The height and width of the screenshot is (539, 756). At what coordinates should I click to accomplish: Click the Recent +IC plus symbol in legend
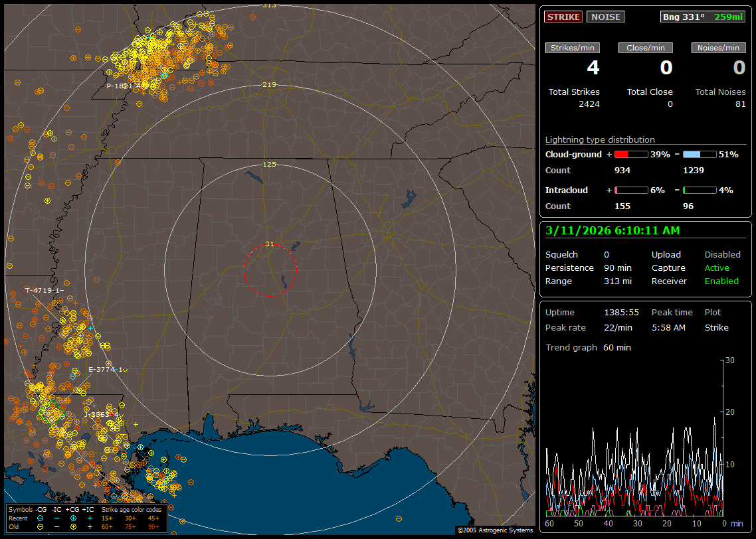[x=90, y=518]
